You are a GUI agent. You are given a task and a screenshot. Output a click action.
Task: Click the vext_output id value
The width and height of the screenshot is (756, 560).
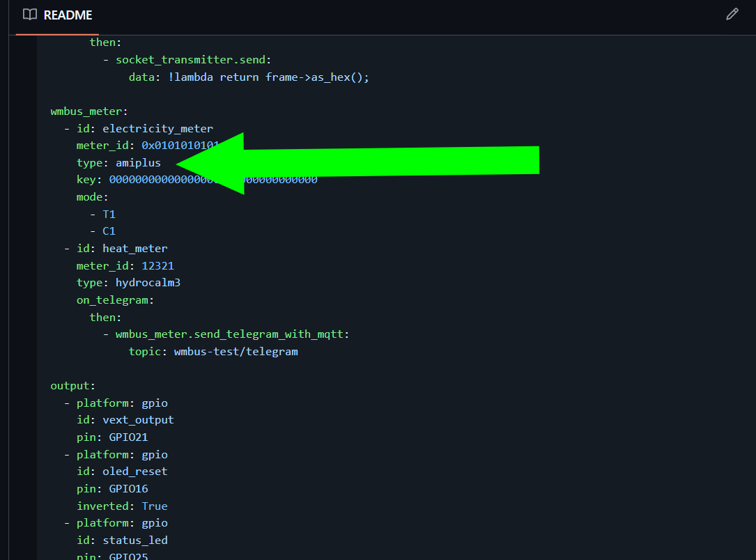138,420
